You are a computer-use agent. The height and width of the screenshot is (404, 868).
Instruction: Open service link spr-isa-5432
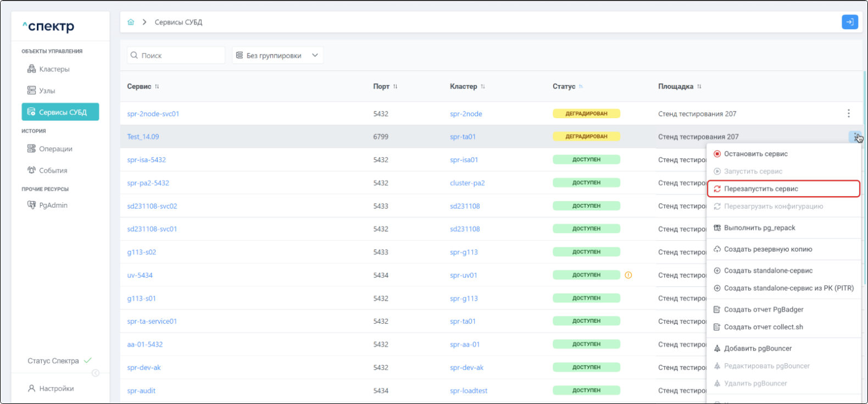click(x=146, y=160)
